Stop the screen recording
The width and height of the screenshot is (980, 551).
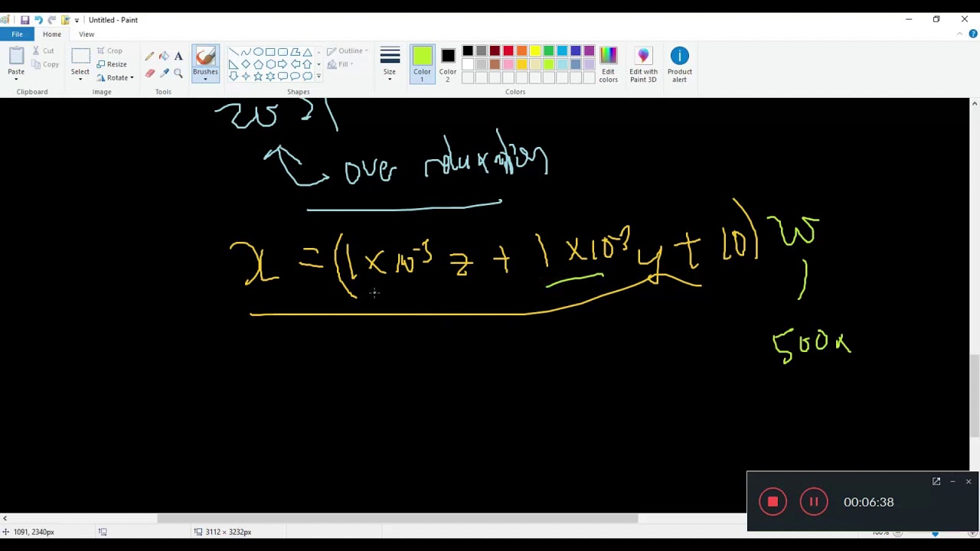[773, 502]
